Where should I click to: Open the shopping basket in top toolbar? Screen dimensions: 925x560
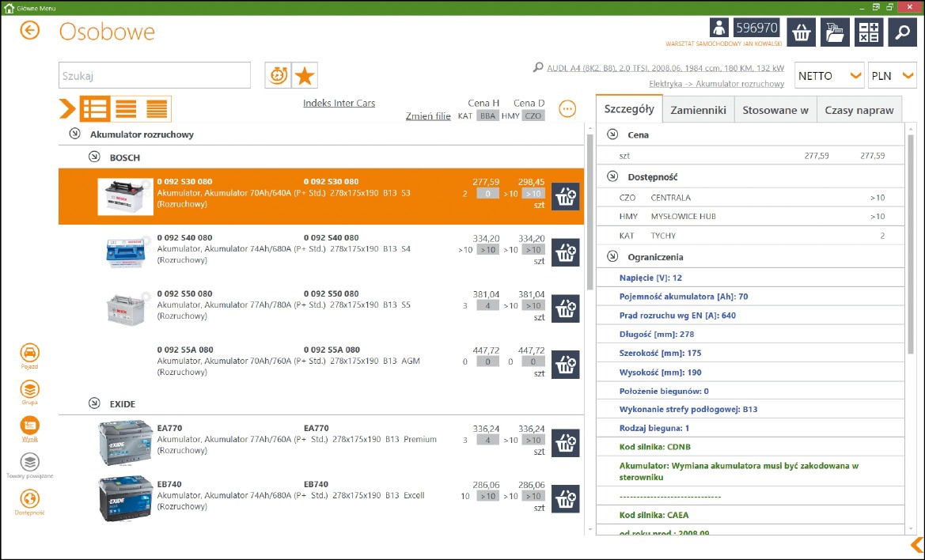(x=802, y=32)
